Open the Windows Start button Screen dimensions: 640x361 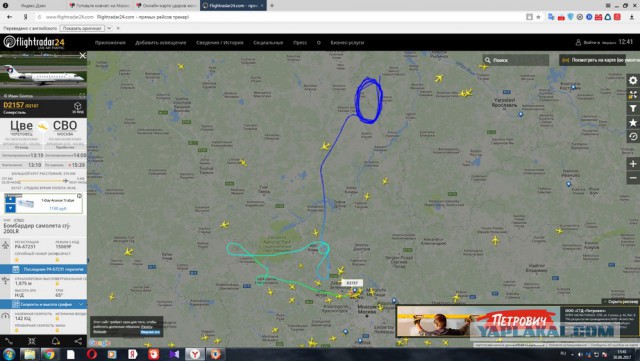coord(9,354)
